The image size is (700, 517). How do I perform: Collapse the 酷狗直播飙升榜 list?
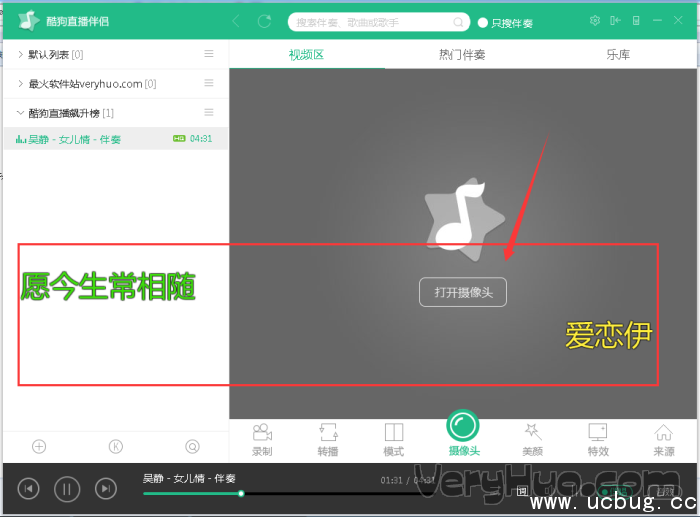21,113
